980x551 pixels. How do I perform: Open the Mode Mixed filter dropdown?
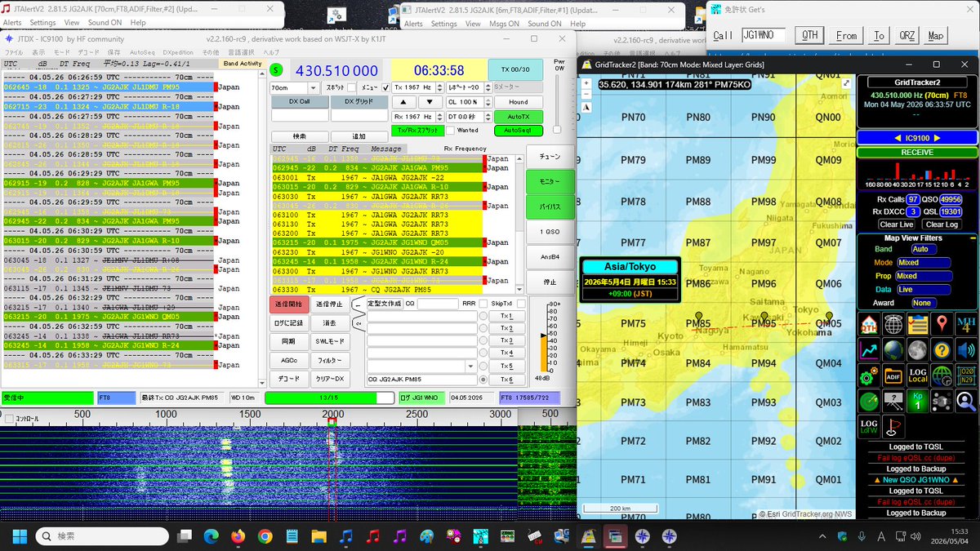pyautogui.click(x=923, y=263)
